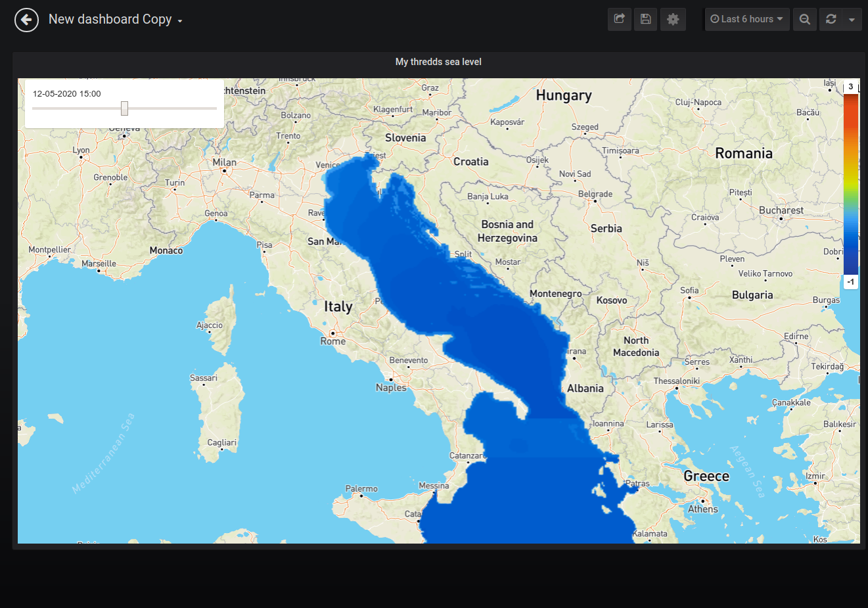
Task: Open dashboard settings gear icon
Action: point(673,19)
